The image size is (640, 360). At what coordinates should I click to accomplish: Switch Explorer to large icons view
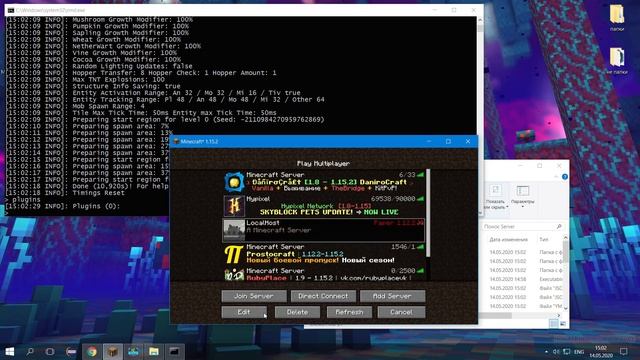pos(563,323)
